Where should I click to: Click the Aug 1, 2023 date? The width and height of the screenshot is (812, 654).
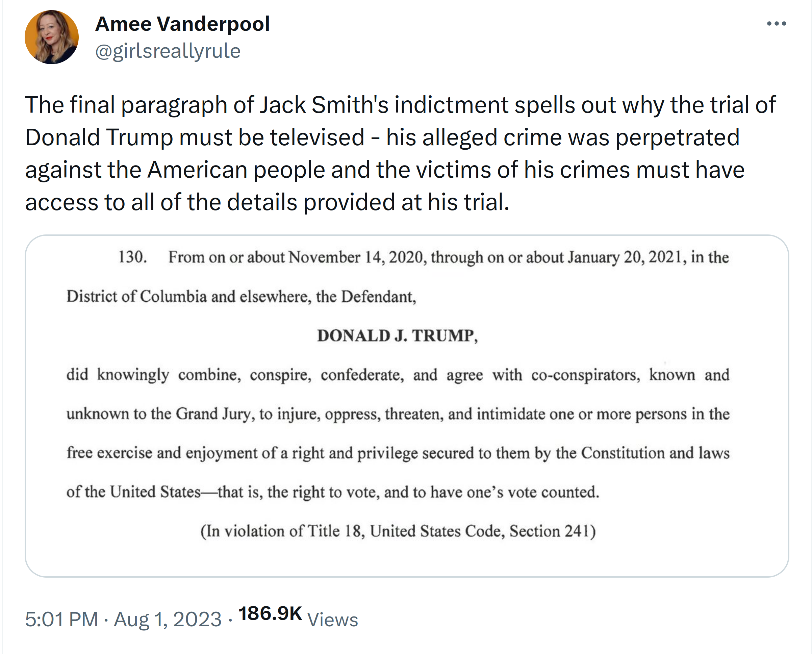pyautogui.click(x=168, y=620)
